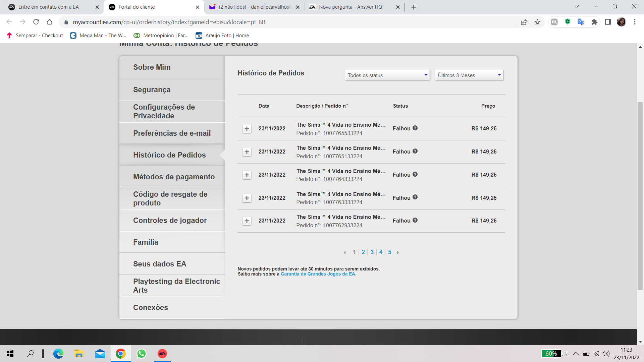
Task: Open the 'Últimos 3 Meses' dropdown
Action: [x=469, y=75]
